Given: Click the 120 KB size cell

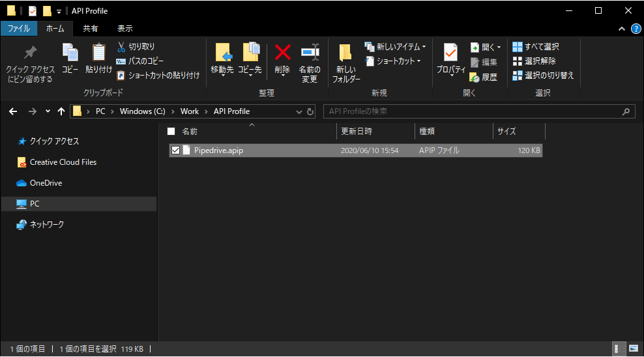Looking at the screenshot, I should pos(529,150).
